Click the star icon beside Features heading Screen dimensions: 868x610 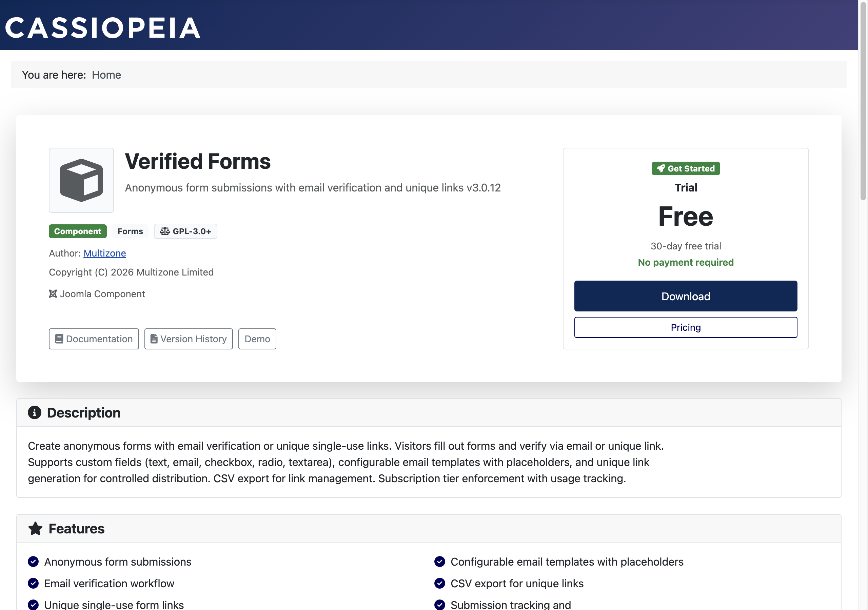35,528
